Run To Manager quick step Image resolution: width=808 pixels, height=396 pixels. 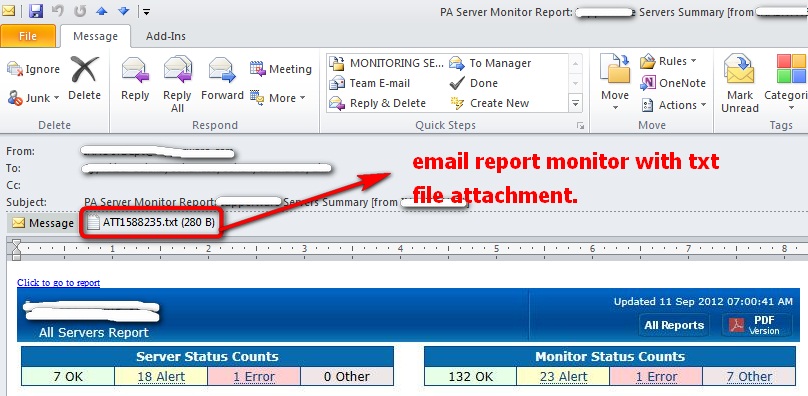490,63
